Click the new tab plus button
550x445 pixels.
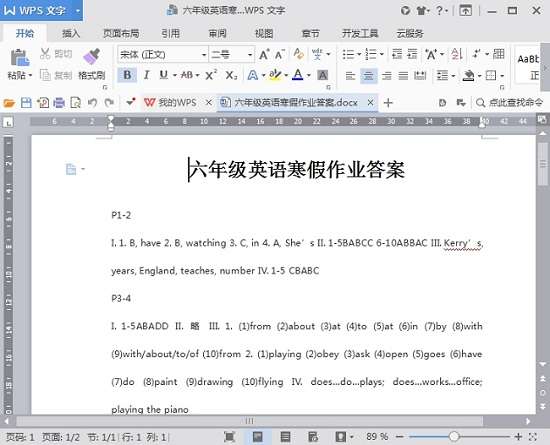tap(388, 103)
